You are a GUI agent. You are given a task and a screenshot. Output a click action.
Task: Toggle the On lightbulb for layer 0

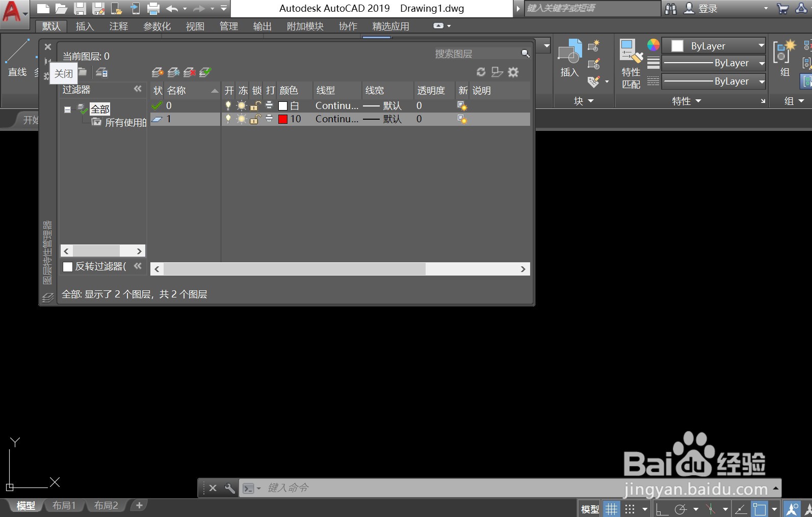tap(228, 105)
